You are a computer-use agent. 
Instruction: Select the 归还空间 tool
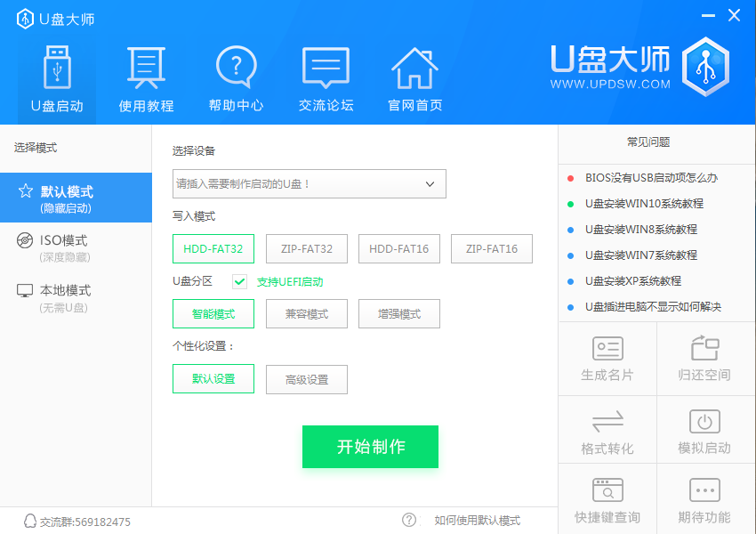tap(704, 356)
